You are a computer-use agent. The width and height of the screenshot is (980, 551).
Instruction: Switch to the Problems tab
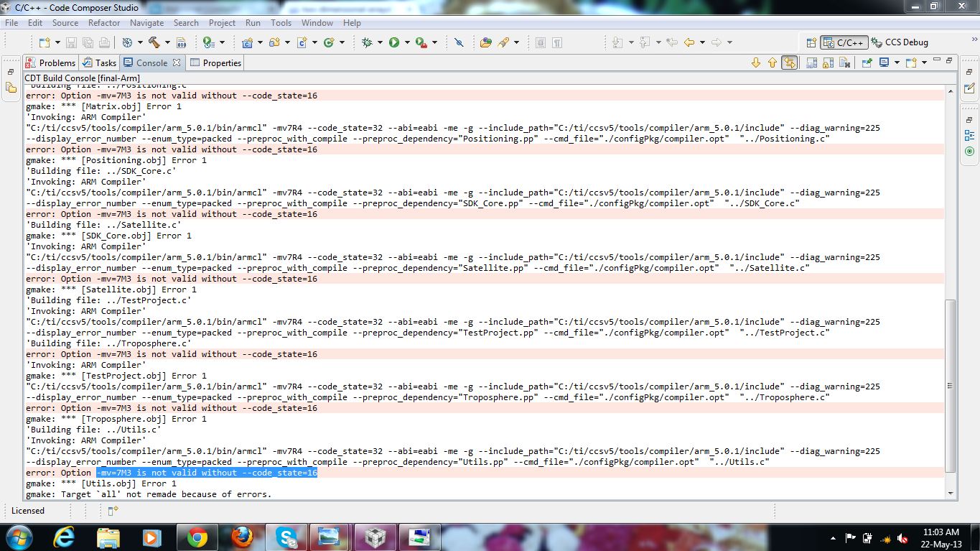[x=50, y=62]
